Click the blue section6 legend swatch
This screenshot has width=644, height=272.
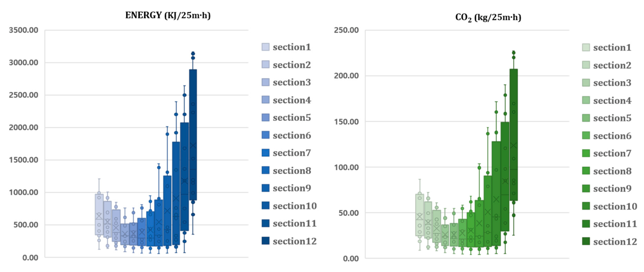tap(266, 135)
